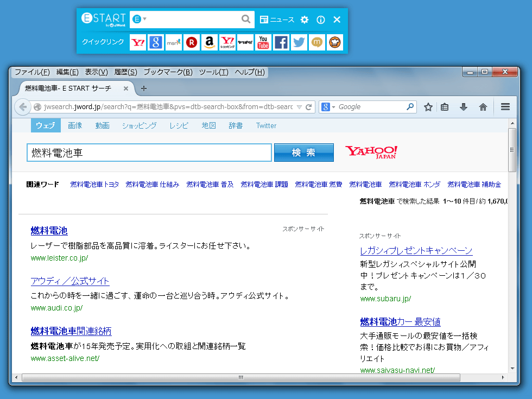
Task: Click the blue 検索 button
Action: click(x=304, y=153)
